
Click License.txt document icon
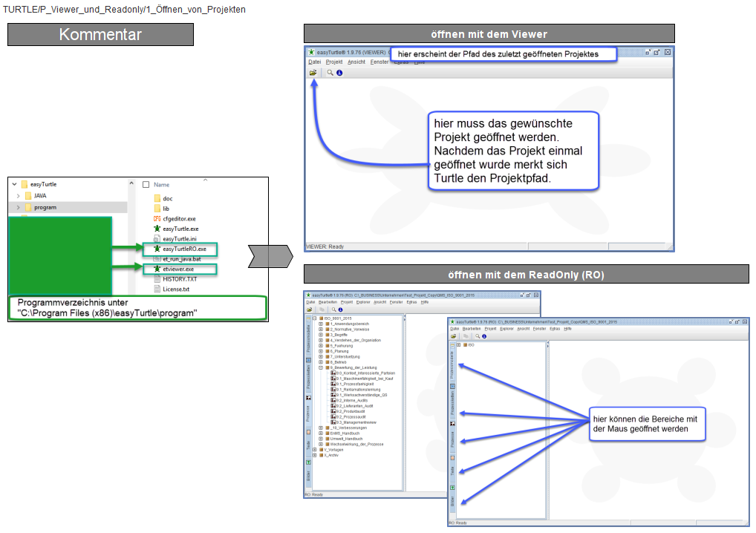pyautogui.click(x=157, y=290)
